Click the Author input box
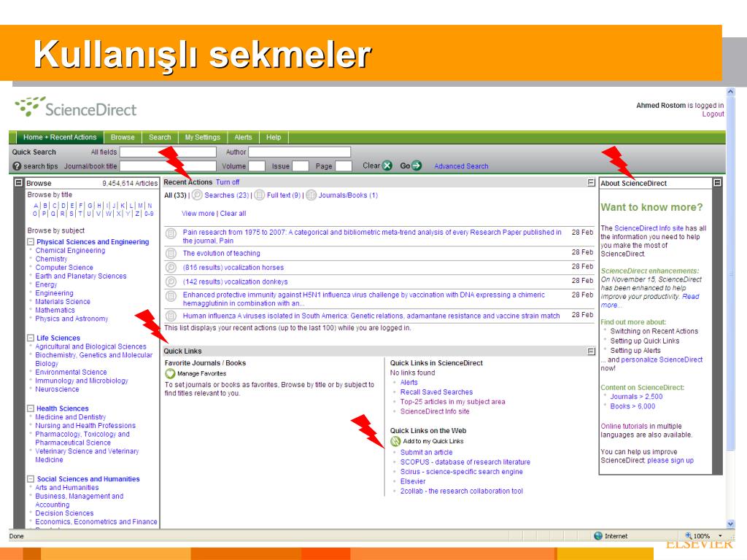 [x=299, y=152]
